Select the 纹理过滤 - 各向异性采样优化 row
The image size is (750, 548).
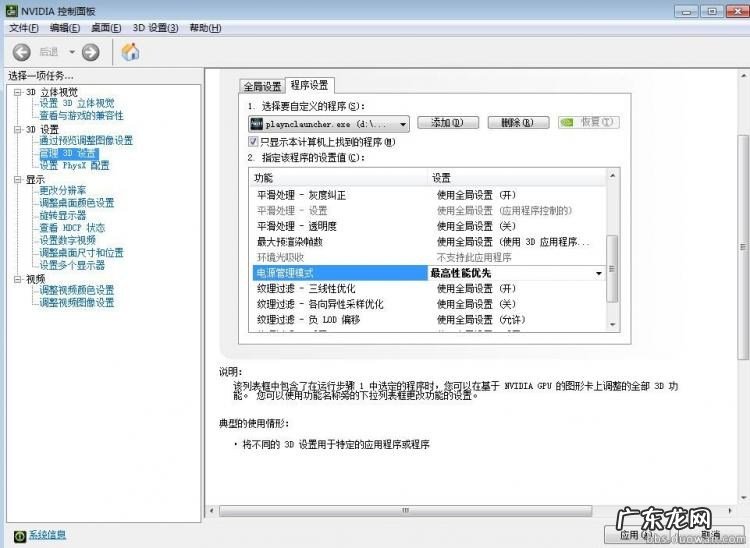(x=428, y=304)
